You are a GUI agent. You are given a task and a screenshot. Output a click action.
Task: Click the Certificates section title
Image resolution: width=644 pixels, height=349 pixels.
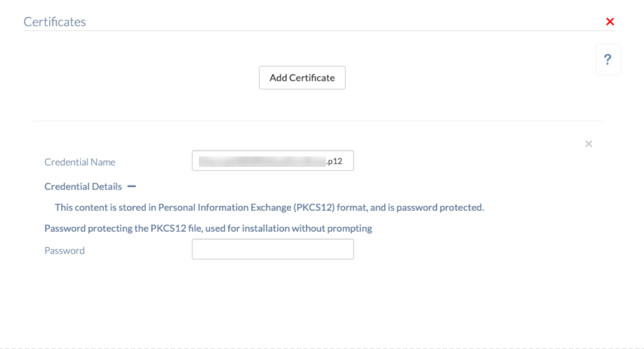click(x=54, y=22)
